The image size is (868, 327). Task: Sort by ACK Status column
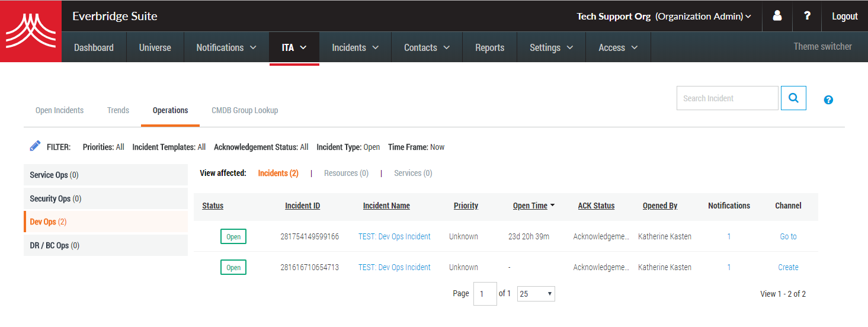[596, 206]
